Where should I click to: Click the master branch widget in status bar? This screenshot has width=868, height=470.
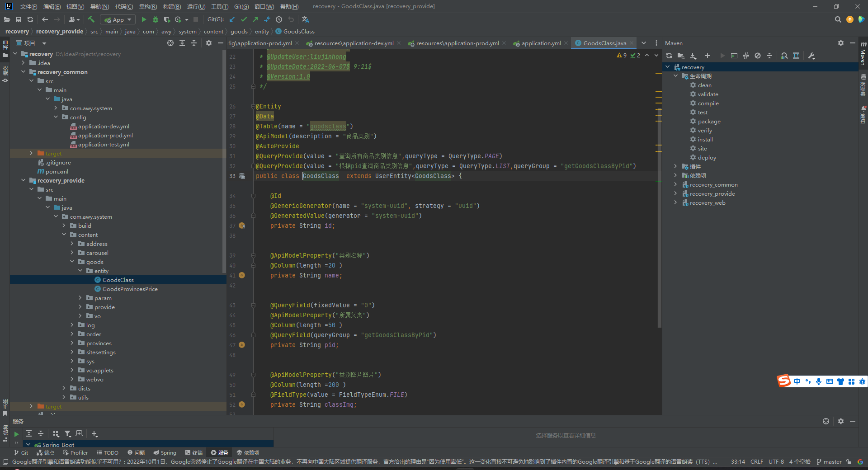coord(829,461)
